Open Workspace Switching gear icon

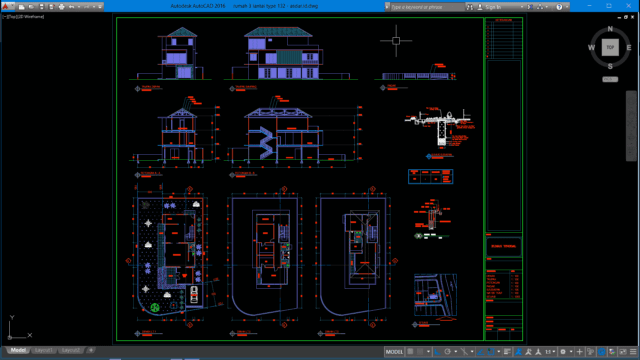(563, 352)
